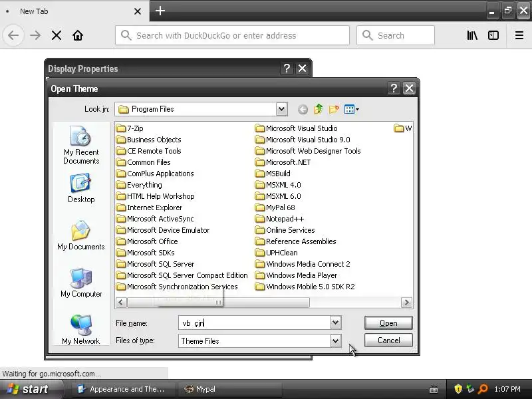Select the UPHClean folder
532x399 pixels.
pyautogui.click(x=277, y=253)
